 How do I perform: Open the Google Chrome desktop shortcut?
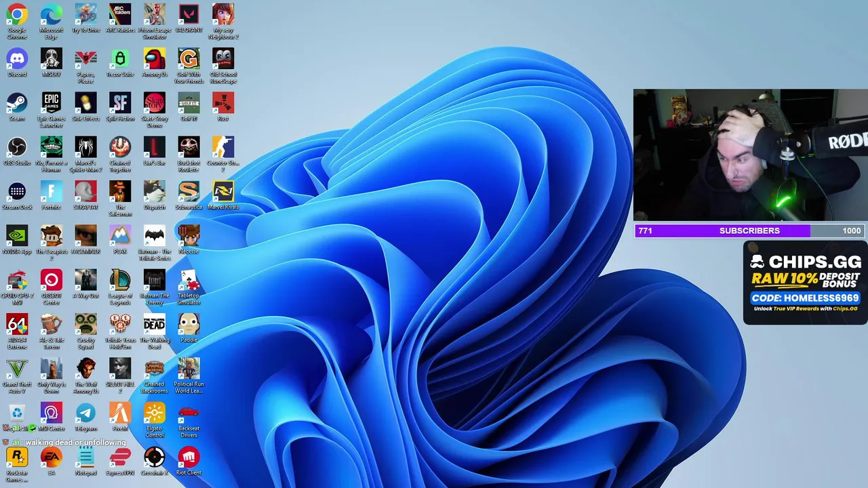[x=17, y=14]
